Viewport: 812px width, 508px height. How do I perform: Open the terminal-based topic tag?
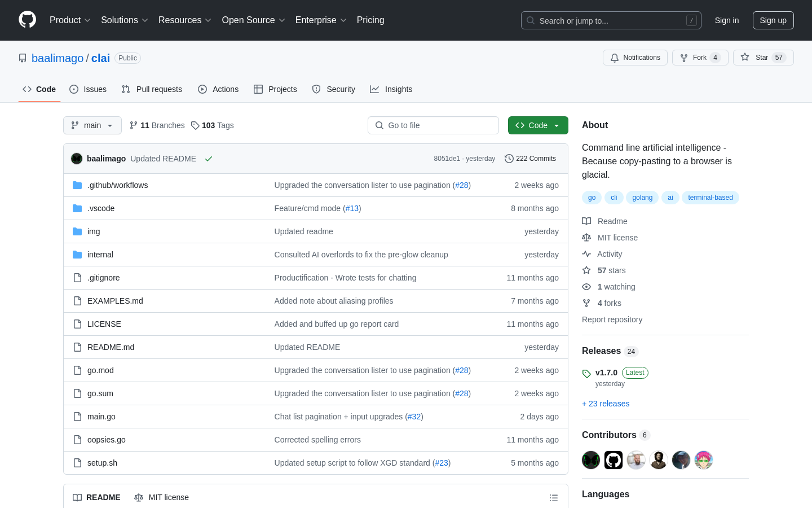(710, 198)
